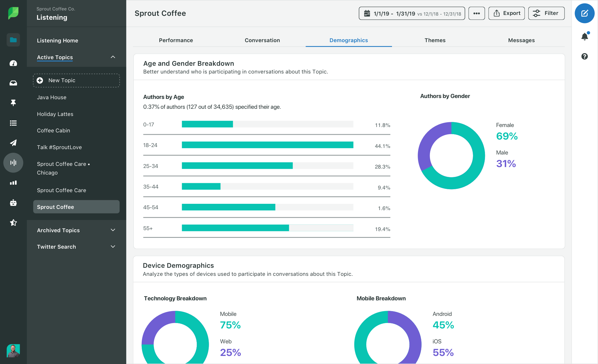Click the star Reviews icon in sidebar
598x364 pixels.
coord(13,222)
